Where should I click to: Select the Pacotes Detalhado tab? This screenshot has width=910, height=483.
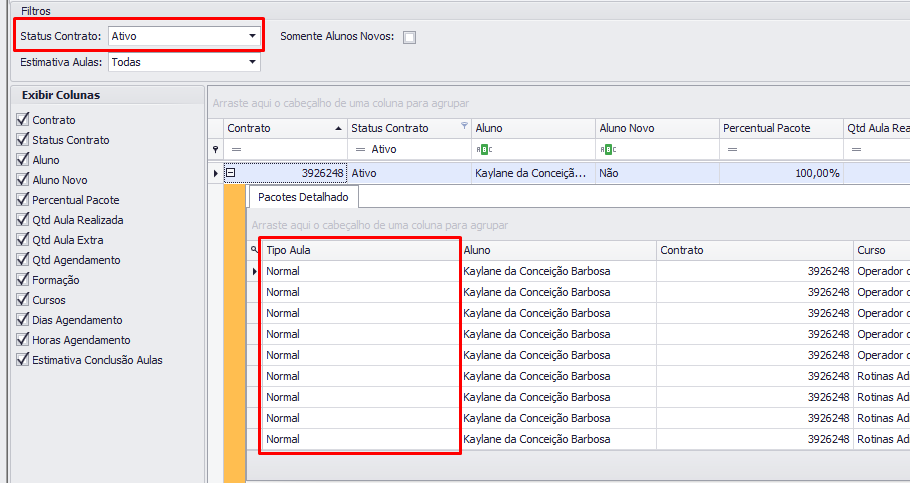tap(297, 197)
